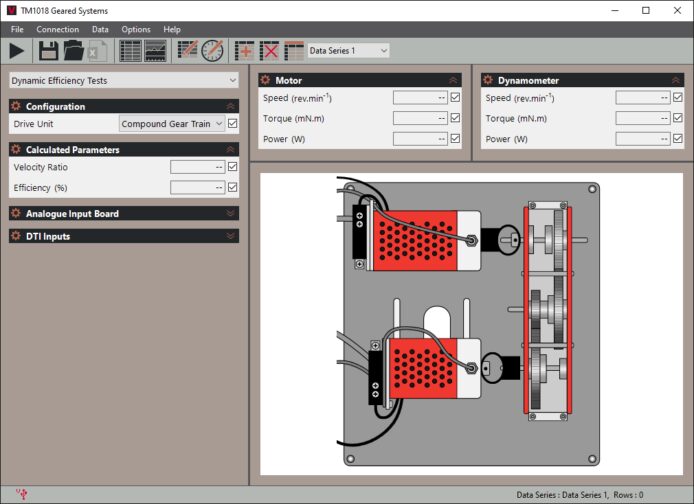The width and height of the screenshot is (694, 504).
Task: Click the 'Drive Unit' label
Action: 33,124
